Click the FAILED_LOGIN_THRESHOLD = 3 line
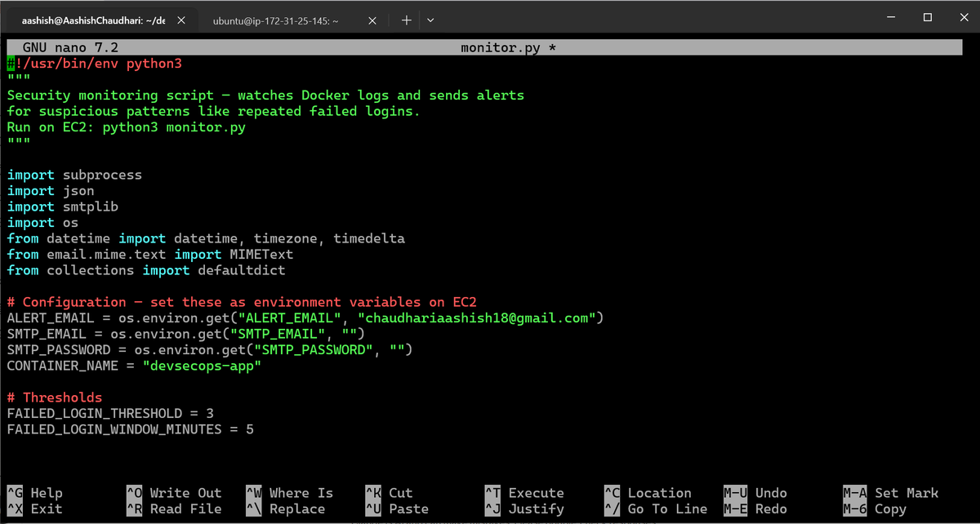The width and height of the screenshot is (980, 524). 110,413
